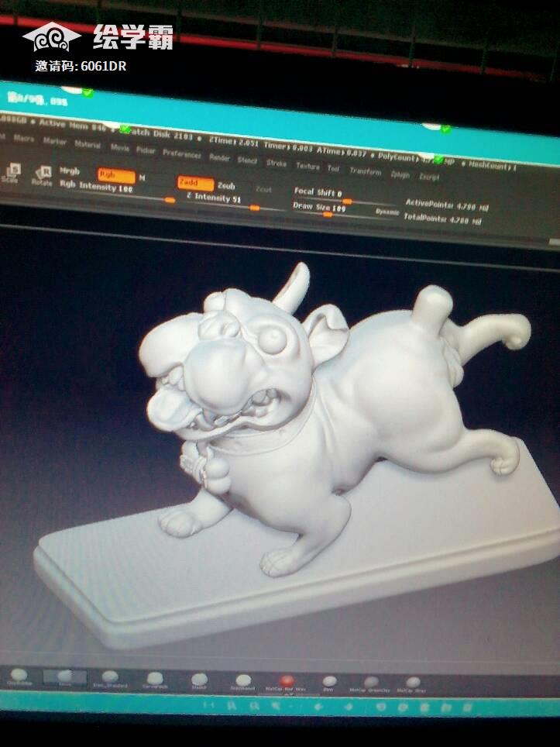Screen dimensions: 560x747
Task: Open the Stencil menu
Action: [x=247, y=160]
